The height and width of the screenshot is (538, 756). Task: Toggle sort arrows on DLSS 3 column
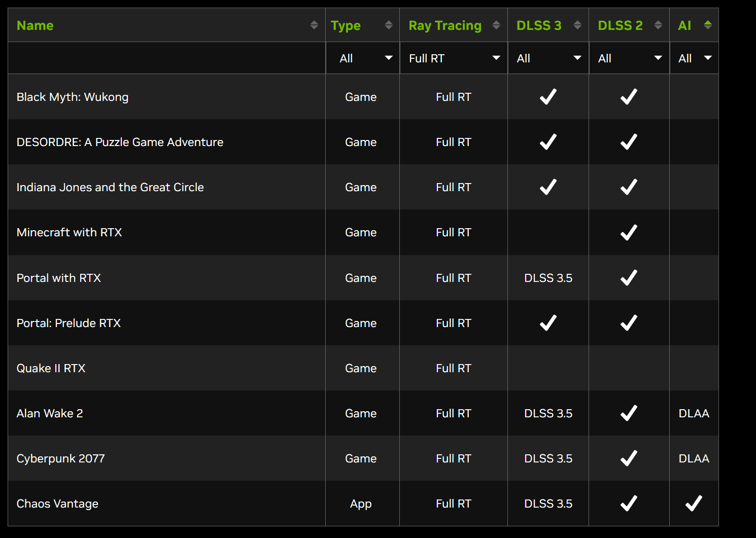[x=577, y=25]
